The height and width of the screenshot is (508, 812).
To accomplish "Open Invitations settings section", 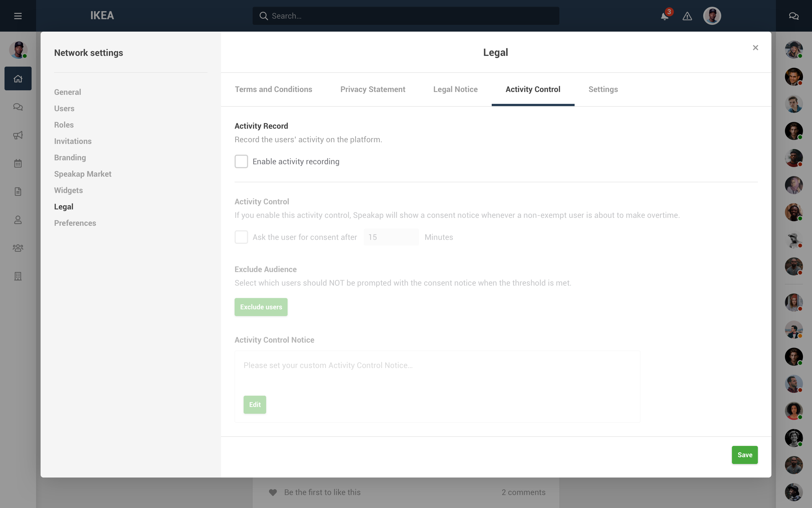I will point(73,141).
